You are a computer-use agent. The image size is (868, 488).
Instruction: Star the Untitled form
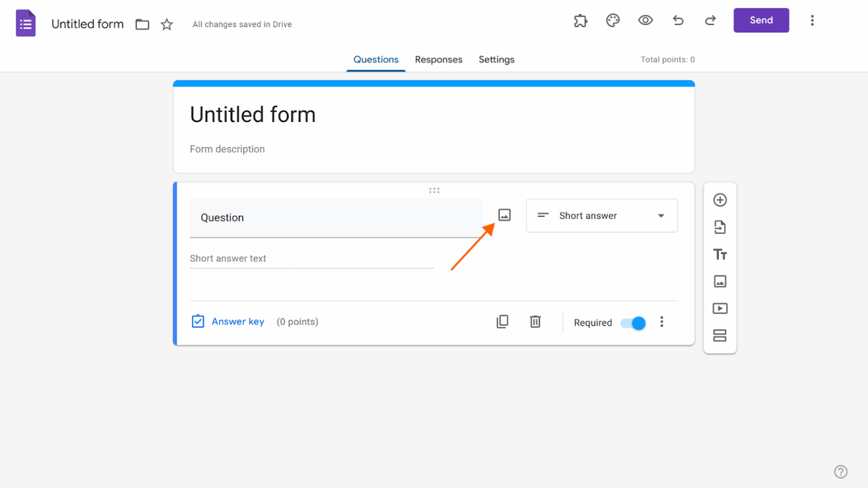[x=167, y=24]
